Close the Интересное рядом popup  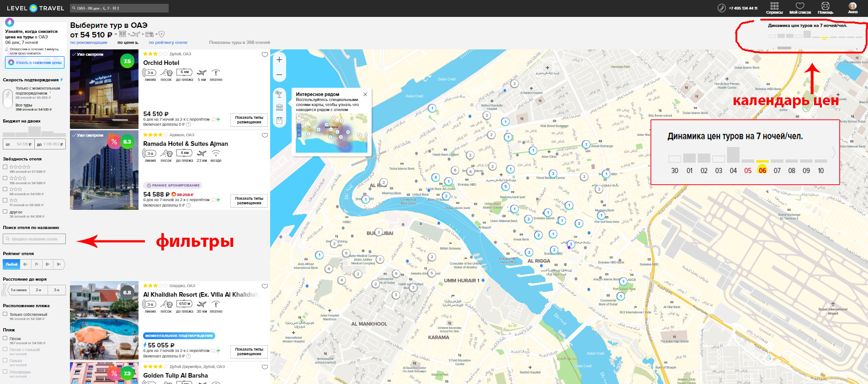pyautogui.click(x=365, y=94)
